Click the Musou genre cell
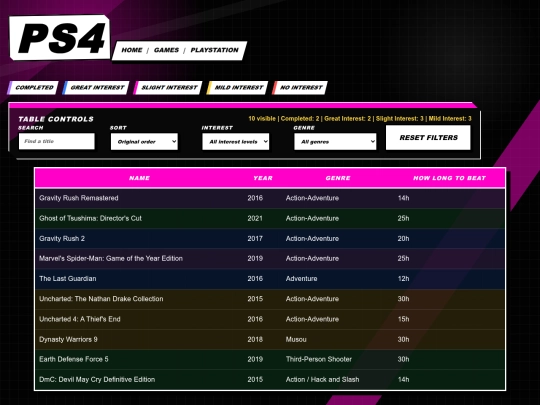Viewport: 540px width, 405px height. tap(296, 339)
